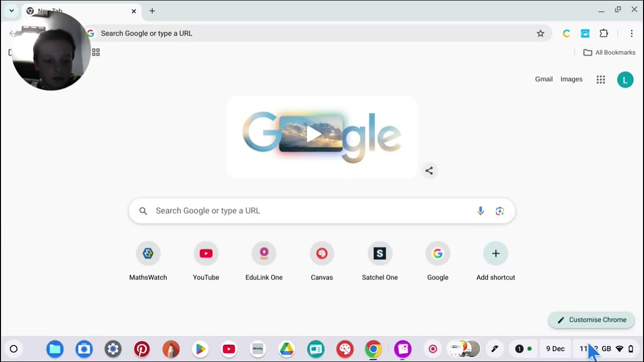This screenshot has height=362, width=644.
Task: Open the Canvas shortcut
Action: 322,262
